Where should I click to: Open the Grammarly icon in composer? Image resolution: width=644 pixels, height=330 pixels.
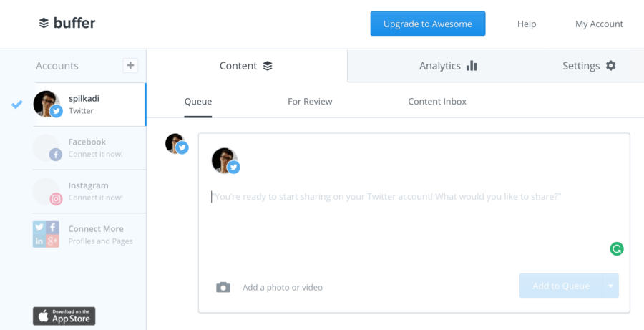(617, 248)
